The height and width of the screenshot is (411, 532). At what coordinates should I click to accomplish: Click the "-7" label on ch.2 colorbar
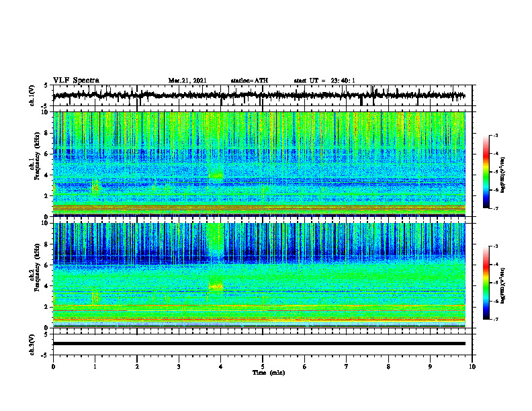[496, 319]
